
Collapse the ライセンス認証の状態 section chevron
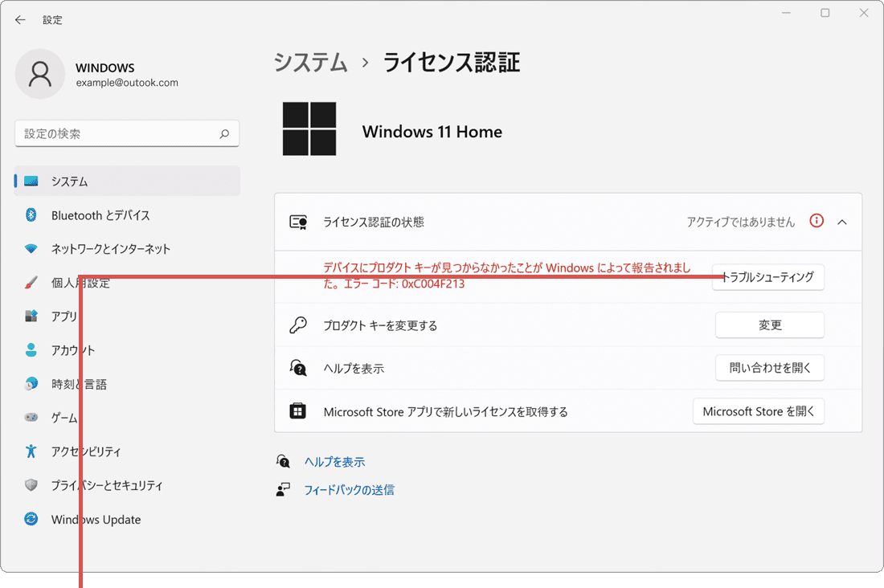point(843,221)
